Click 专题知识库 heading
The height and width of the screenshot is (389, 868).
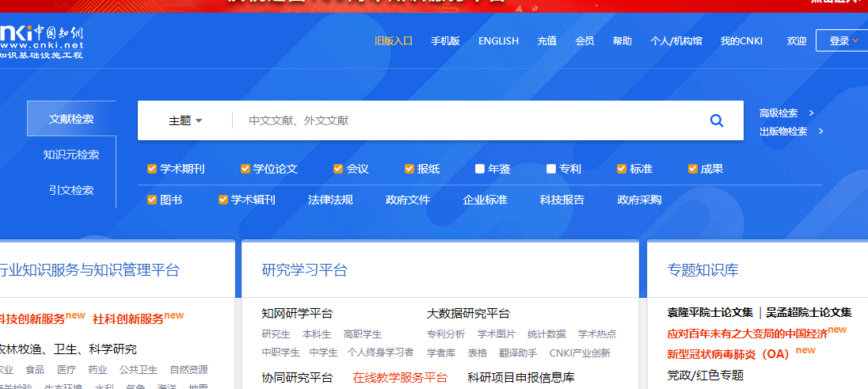click(703, 270)
